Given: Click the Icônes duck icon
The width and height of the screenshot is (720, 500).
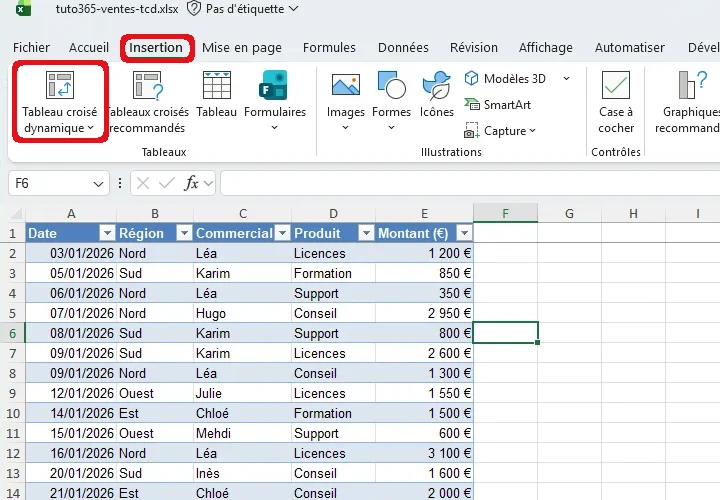Looking at the screenshot, I should click(x=436, y=85).
